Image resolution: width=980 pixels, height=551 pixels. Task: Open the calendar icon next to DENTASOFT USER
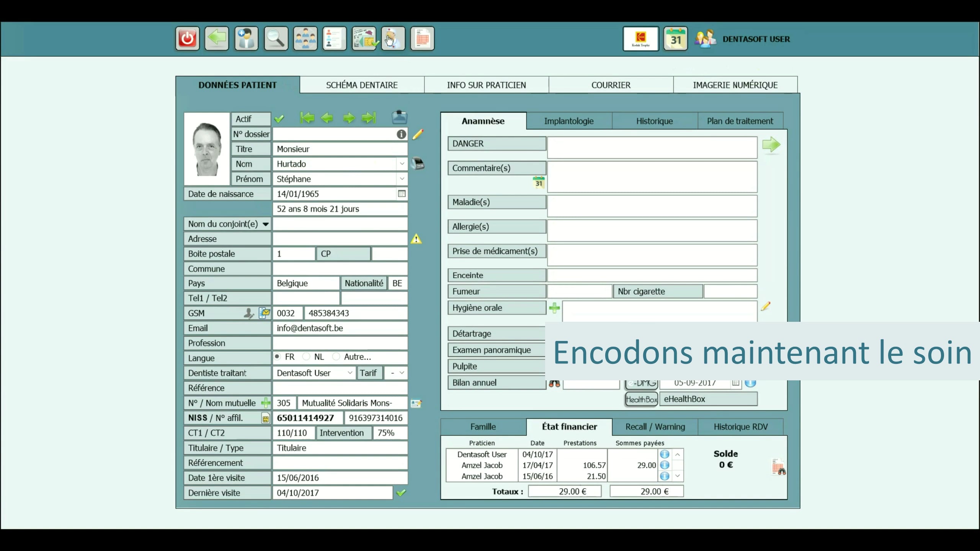coord(675,38)
